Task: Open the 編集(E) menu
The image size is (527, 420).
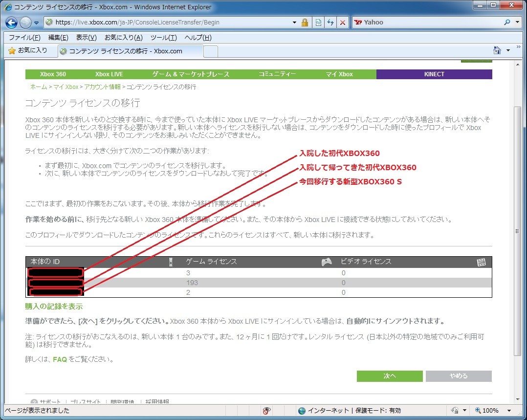Action: pos(58,37)
